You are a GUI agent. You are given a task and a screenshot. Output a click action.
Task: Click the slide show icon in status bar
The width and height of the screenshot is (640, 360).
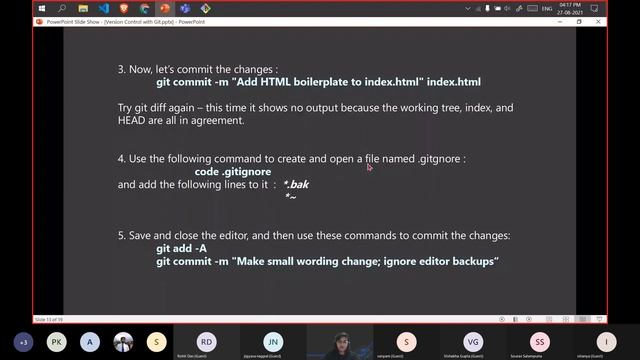599,319
